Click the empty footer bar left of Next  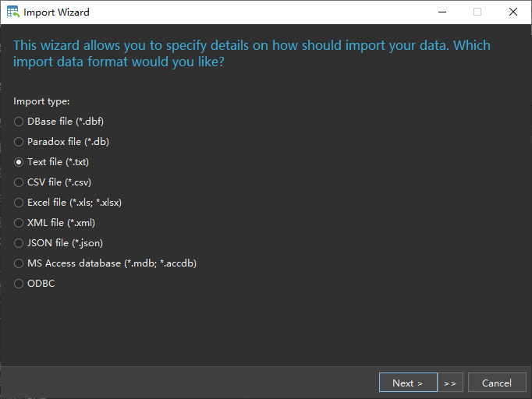pyautogui.click(x=187, y=383)
